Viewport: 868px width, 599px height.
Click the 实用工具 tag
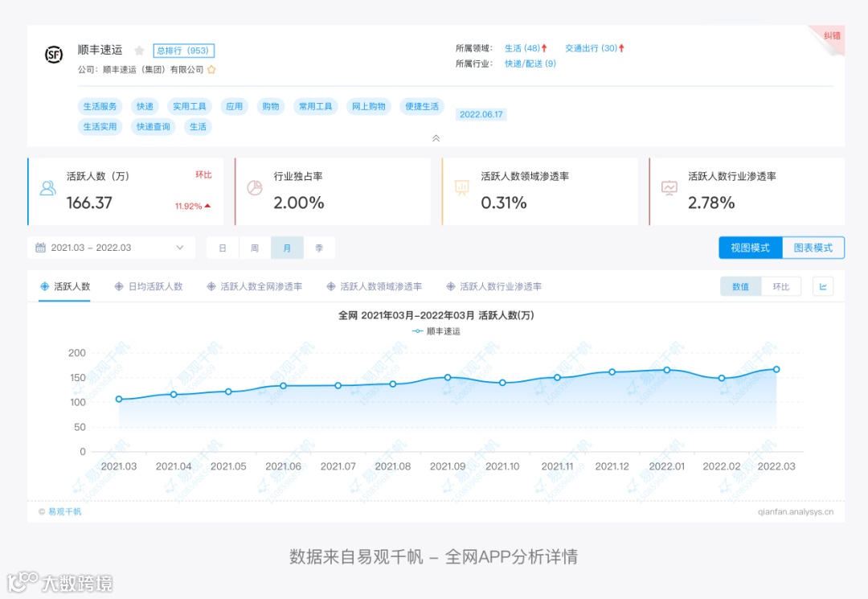190,106
